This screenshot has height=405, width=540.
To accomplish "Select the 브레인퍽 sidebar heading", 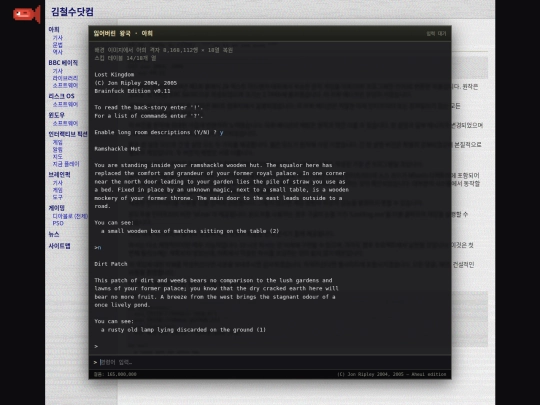I will pyautogui.click(x=59, y=175).
